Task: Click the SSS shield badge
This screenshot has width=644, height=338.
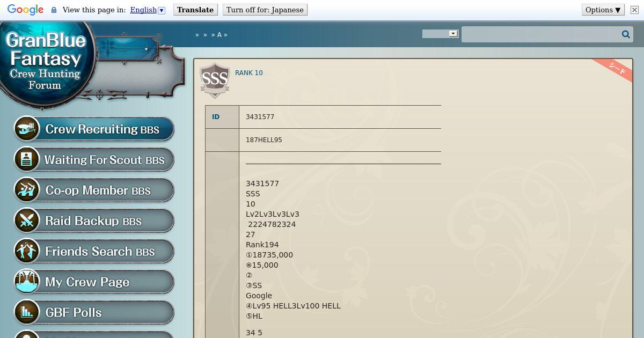Action: coord(215,80)
